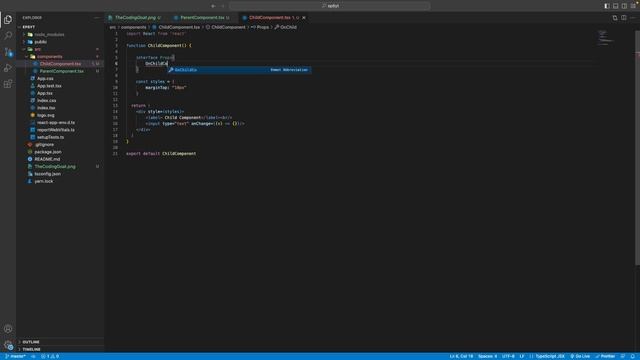The height and width of the screenshot is (360, 640).
Task: Click the master branch status item
Action: point(16,356)
